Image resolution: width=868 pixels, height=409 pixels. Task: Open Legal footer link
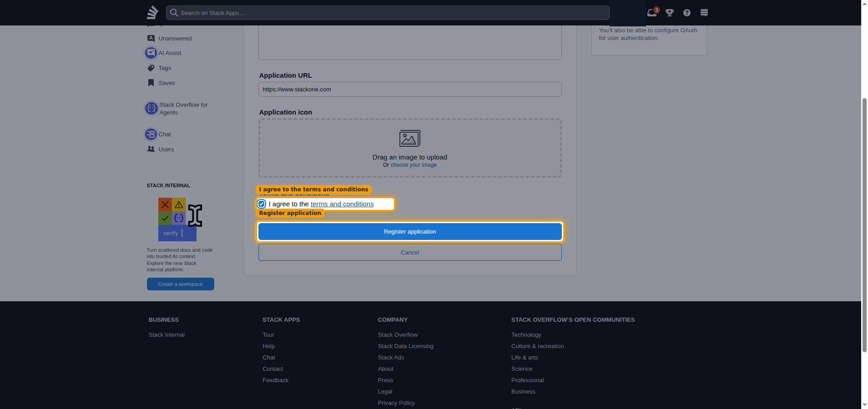(x=385, y=392)
